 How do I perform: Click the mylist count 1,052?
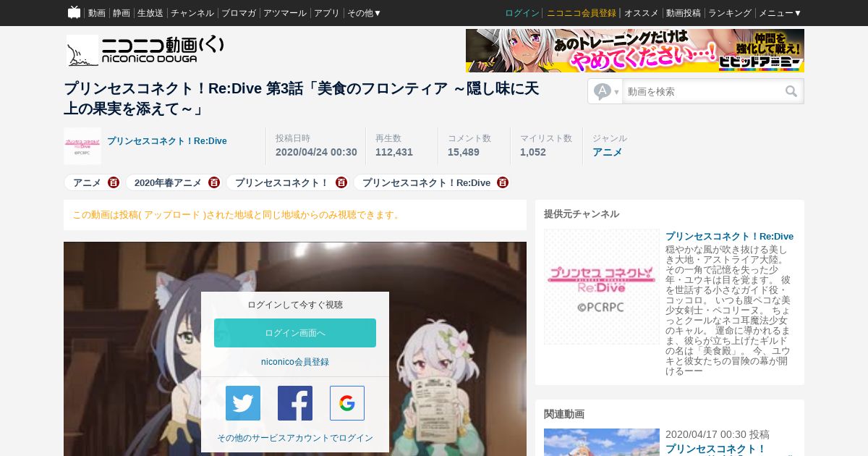click(533, 152)
